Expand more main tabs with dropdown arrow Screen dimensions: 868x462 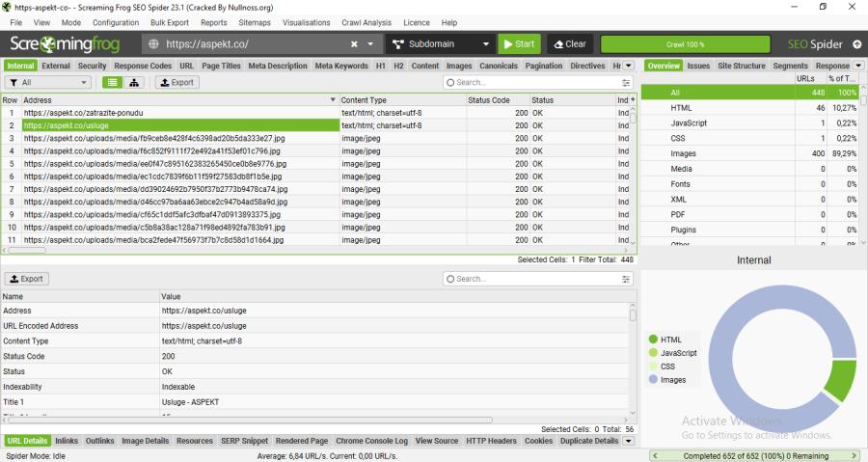pyautogui.click(x=628, y=66)
